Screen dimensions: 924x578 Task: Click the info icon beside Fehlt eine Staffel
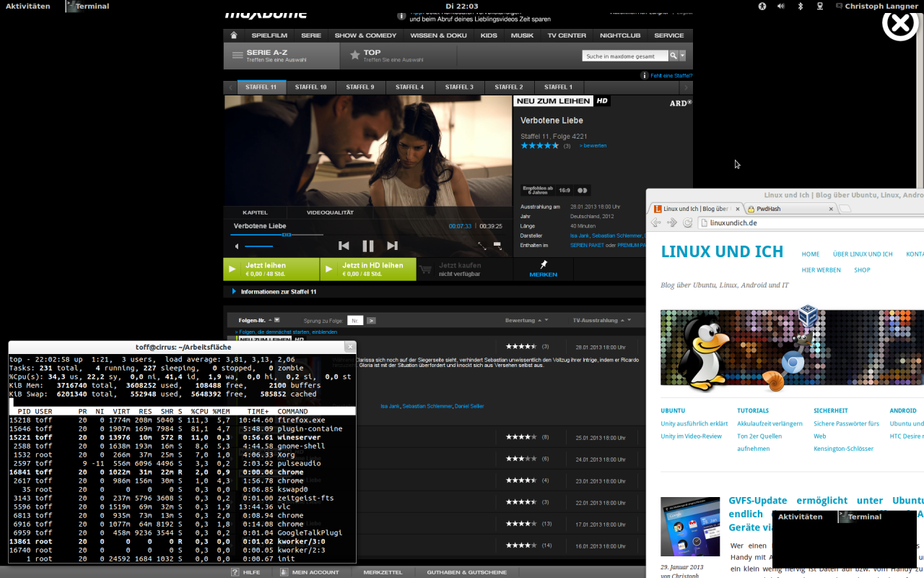645,75
